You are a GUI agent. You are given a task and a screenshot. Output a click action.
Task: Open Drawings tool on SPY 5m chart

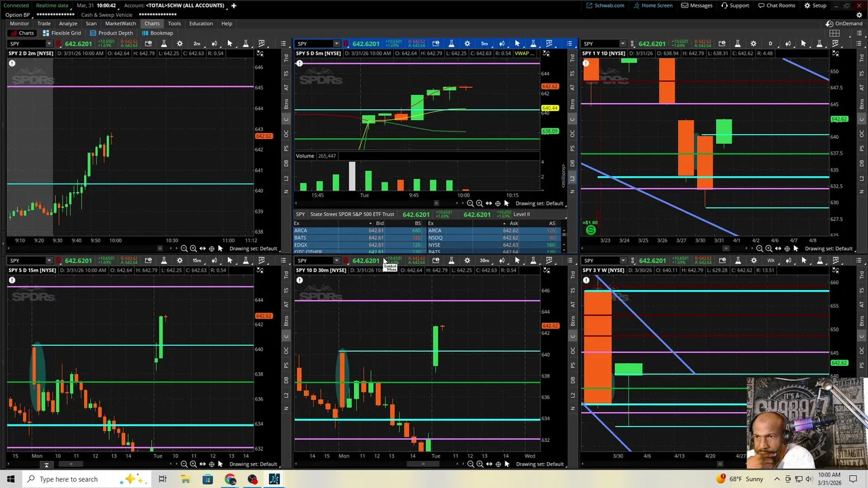click(549, 43)
